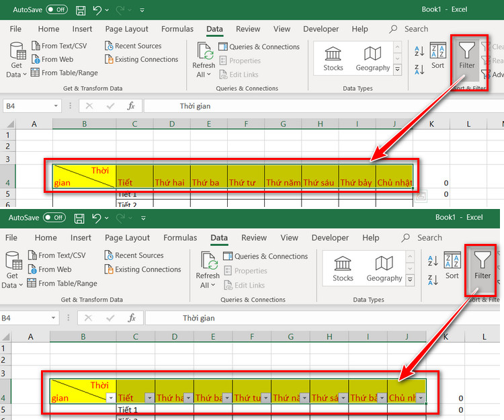Viewport: 504px width, 420px height.
Task: Click the formula bar field in the lower window
Action: click(x=323, y=318)
